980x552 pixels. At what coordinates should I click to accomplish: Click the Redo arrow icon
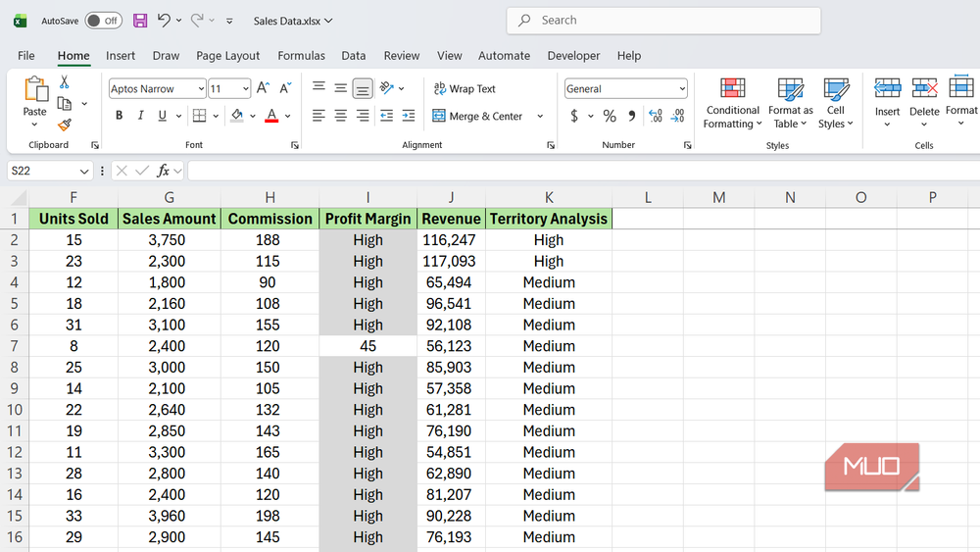point(197,21)
